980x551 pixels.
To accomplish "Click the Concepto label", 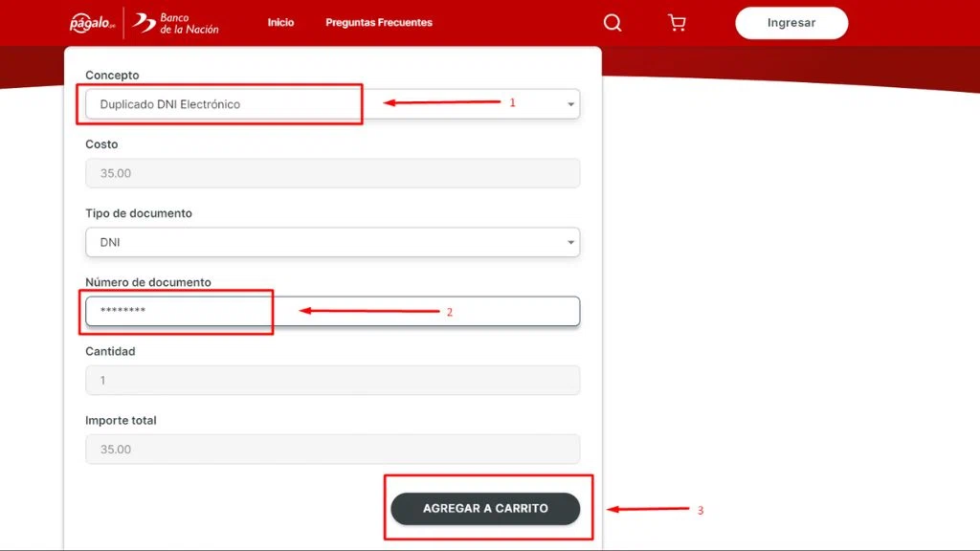I will [113, 75].
